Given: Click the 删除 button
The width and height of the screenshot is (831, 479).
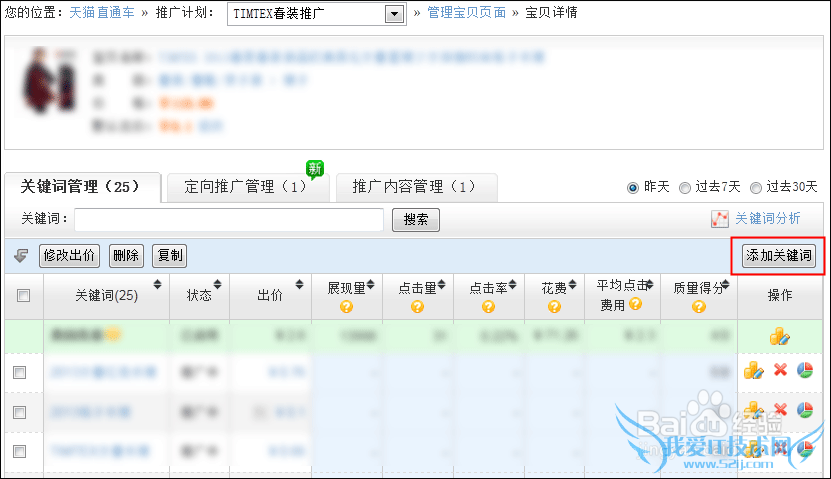Looking at the screenshot, I should pyautogui.click(x=126, y=255).
